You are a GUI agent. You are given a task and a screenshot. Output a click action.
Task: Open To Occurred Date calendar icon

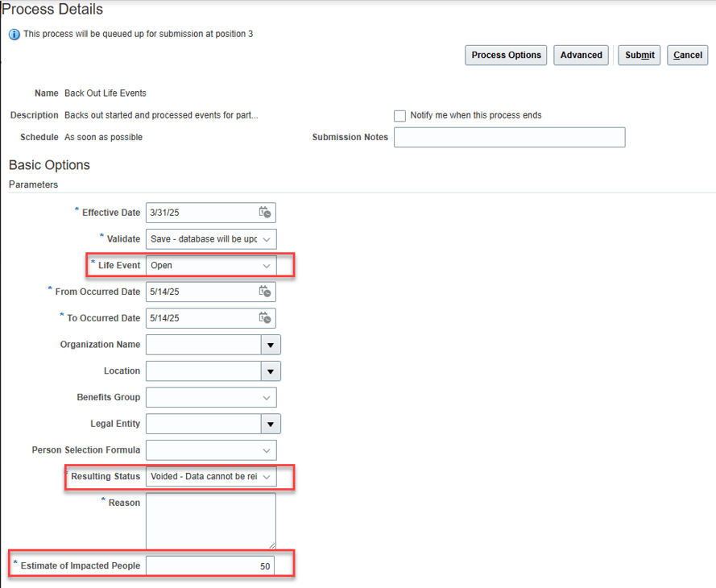(265, 317)
